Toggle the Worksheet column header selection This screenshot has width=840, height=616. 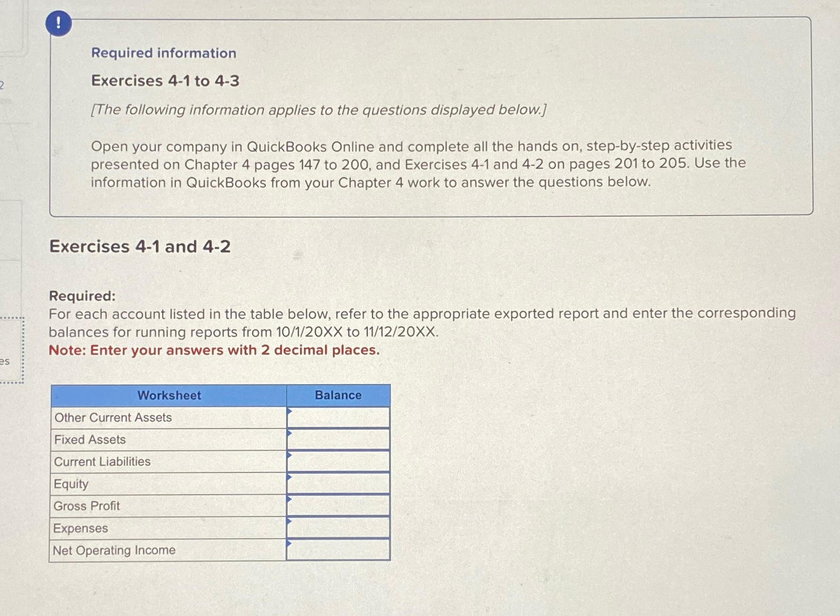pyautogui.click(x=169, y=395)
